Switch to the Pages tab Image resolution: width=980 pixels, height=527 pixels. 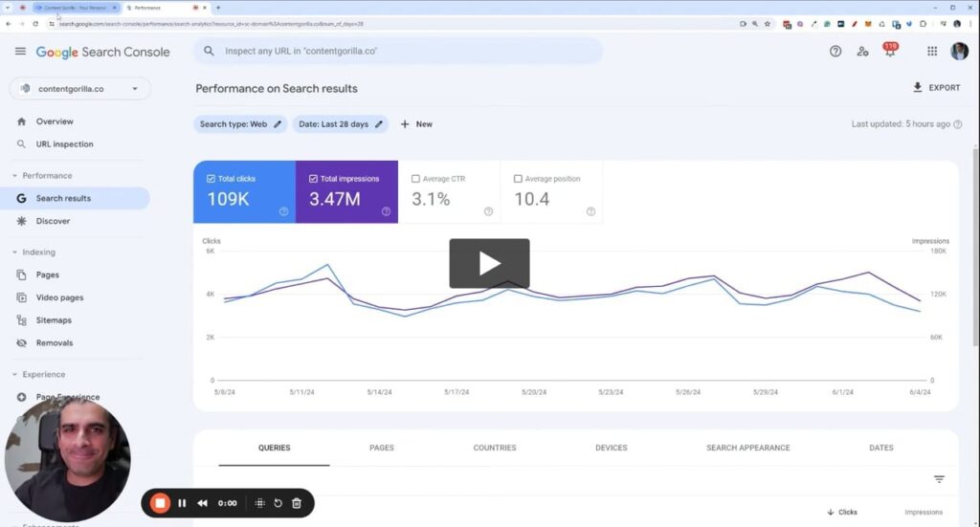click(x=382, y=448)
